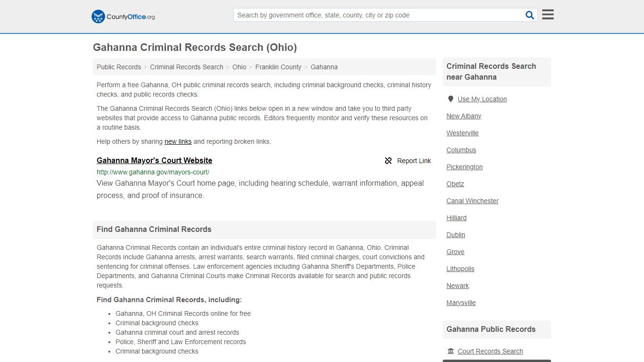Open Court Records Search link
Image resolution: width=644 pixels, height=362 pixels.
pos(490,351)
